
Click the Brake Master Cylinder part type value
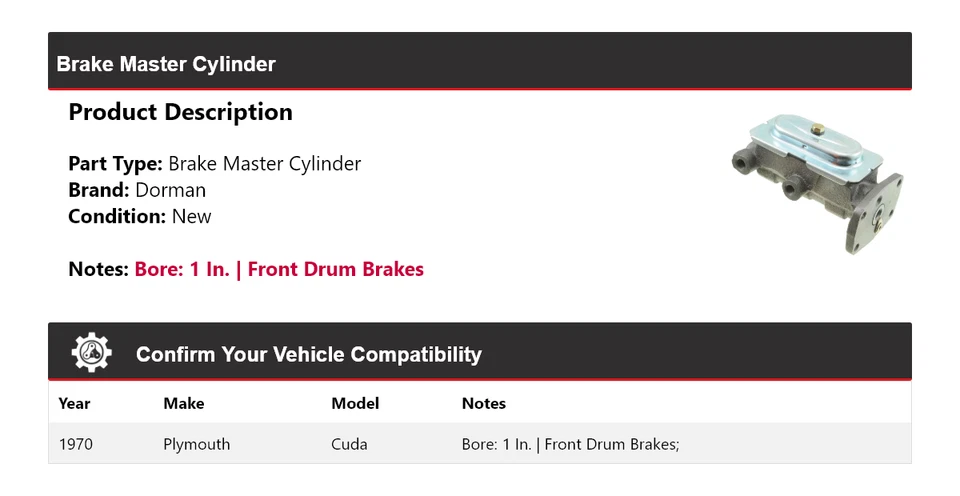pos(264,164)
